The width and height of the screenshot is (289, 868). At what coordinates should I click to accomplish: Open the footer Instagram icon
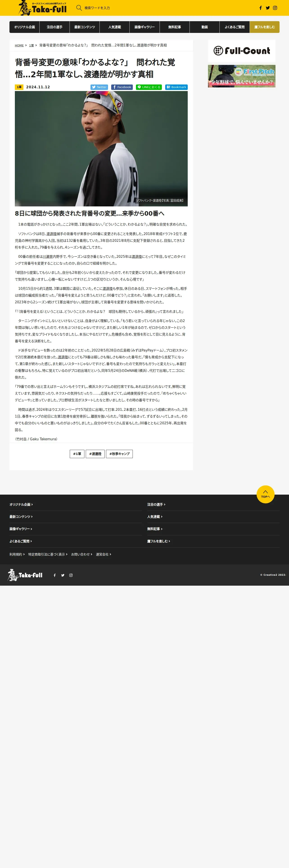coord(71,575)
